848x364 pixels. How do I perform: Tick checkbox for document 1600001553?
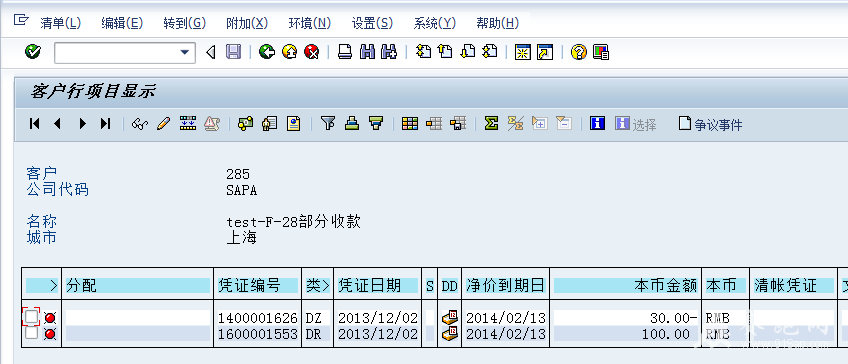31,333
